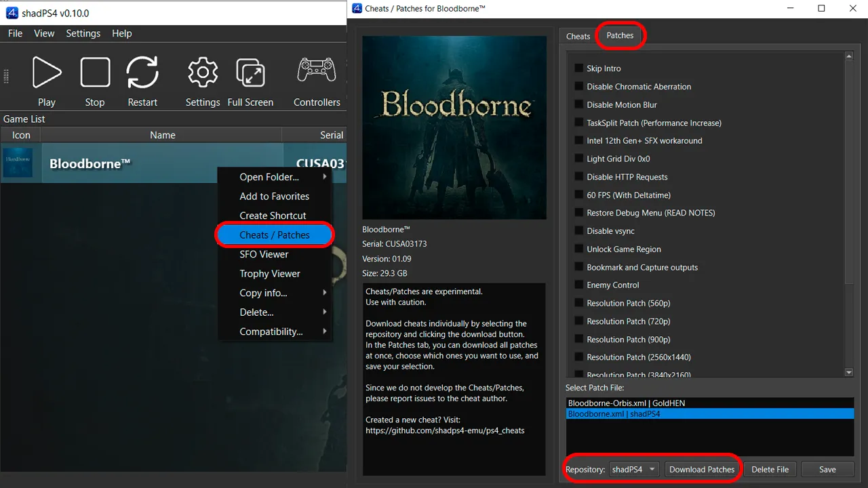Click the ps4_cheats GitHub URL text
This screenshot has height=488, width=868.
tap(445, 430)
